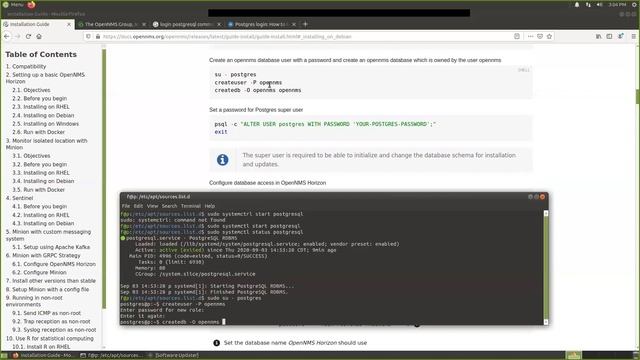Image resolution: width=640 pixels, height=360 pixels.
Task: Bookmark this page with the star icon
Action: pyautogui.click(x=549, y=36)
